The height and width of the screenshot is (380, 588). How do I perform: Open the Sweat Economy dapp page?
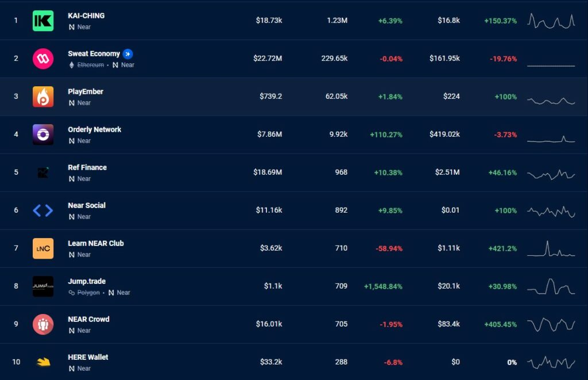pyautogui.click(x=94, y=53)
